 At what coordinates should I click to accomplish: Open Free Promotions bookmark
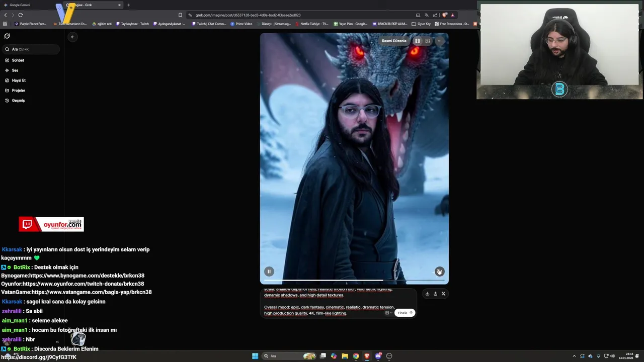(x=452, y=24)
